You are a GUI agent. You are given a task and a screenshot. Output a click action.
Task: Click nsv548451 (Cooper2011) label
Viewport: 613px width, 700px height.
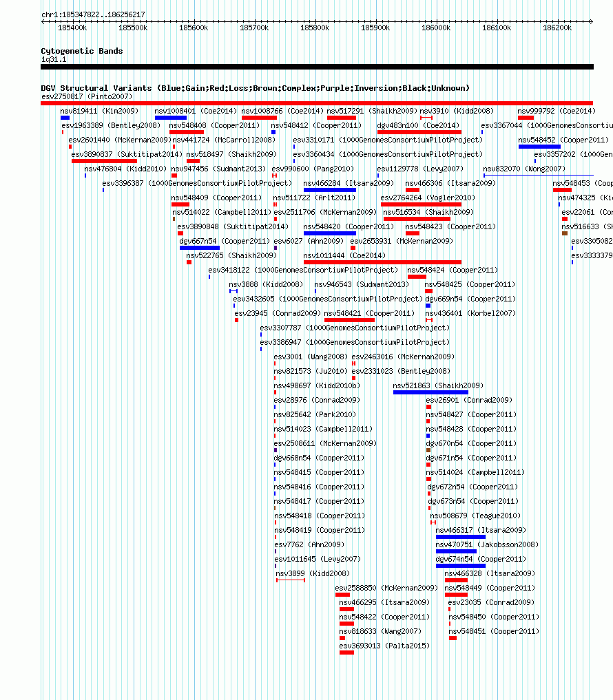tap(494, 631)
